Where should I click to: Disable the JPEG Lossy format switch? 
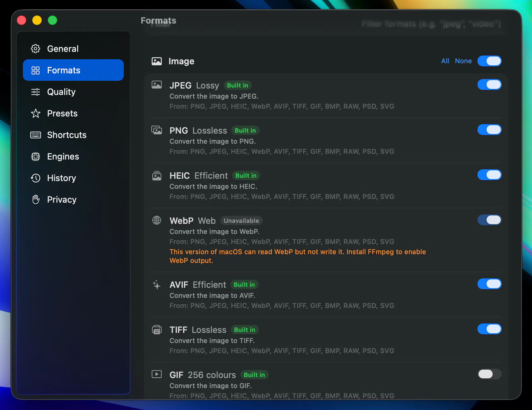(x=490, y=84)
